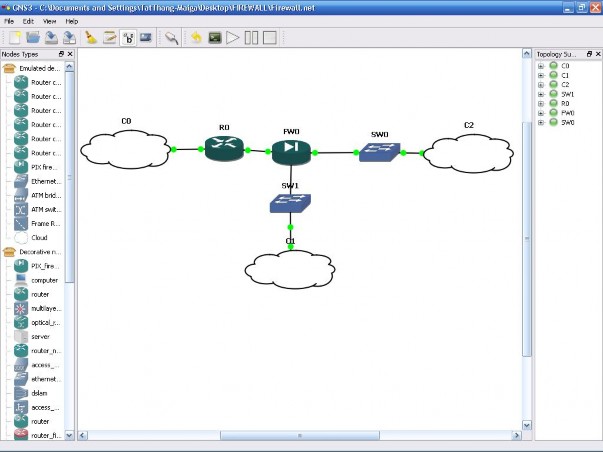Close the Nodes Types panel
This screenshot has width=603, height=452.
pyautogui.click(x=69, y=53)
